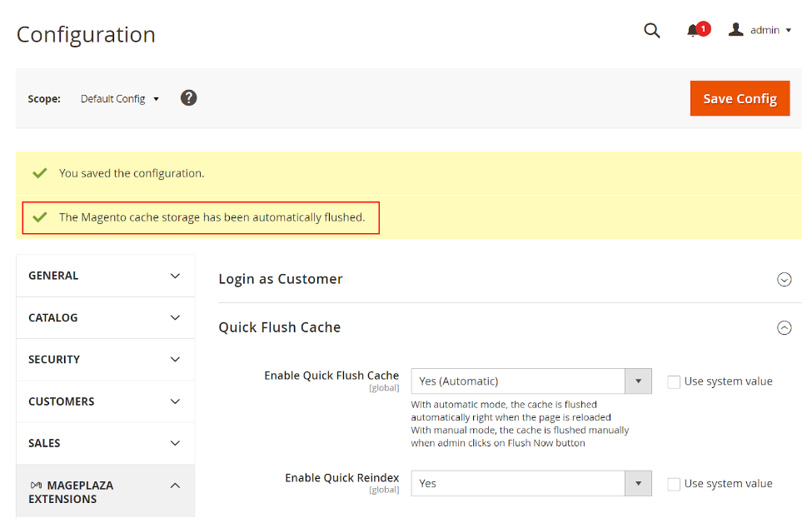The width and height of the screenshot is (812, 528).
Task: Click the green checkmark beside saved configuration message
Action: [39, 173]
